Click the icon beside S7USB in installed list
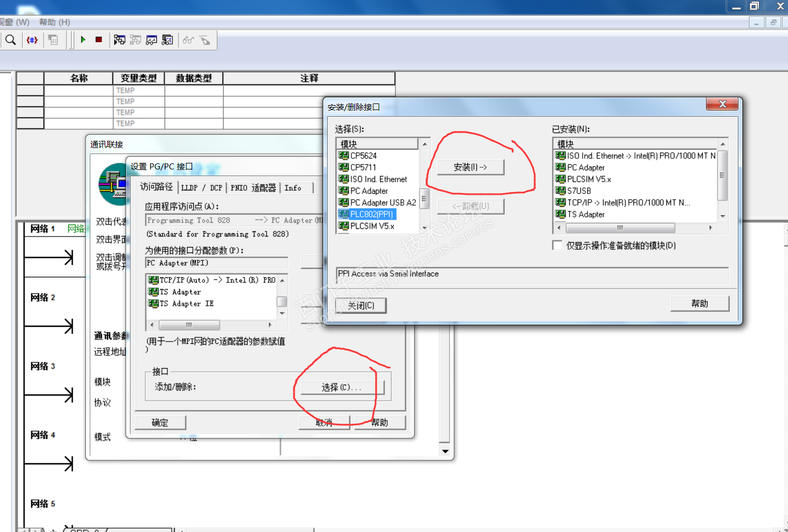Screen dimensions: 788x532 [561, 191]
